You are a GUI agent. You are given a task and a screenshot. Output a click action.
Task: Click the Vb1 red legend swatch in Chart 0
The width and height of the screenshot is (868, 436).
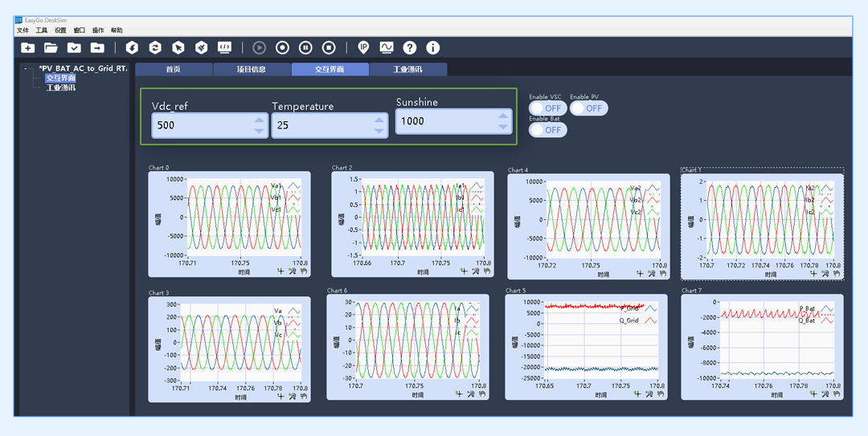(x=293, y=198)
